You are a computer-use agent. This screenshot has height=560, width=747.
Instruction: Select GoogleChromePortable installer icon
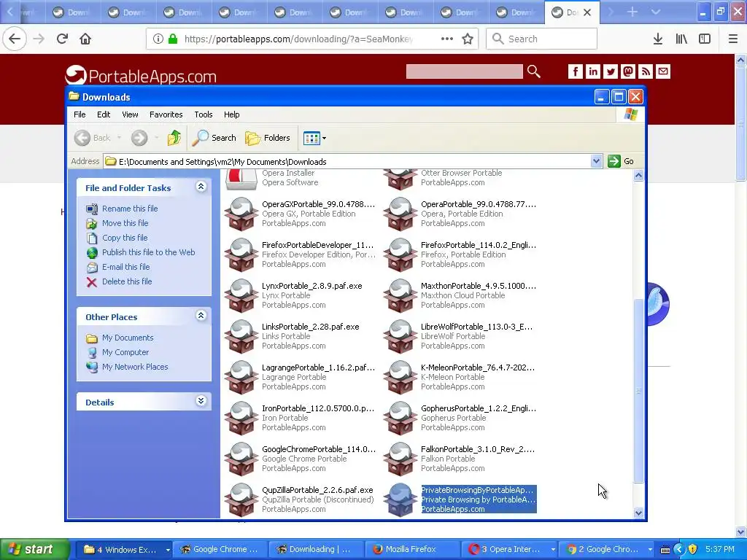[x=241, y=459]
